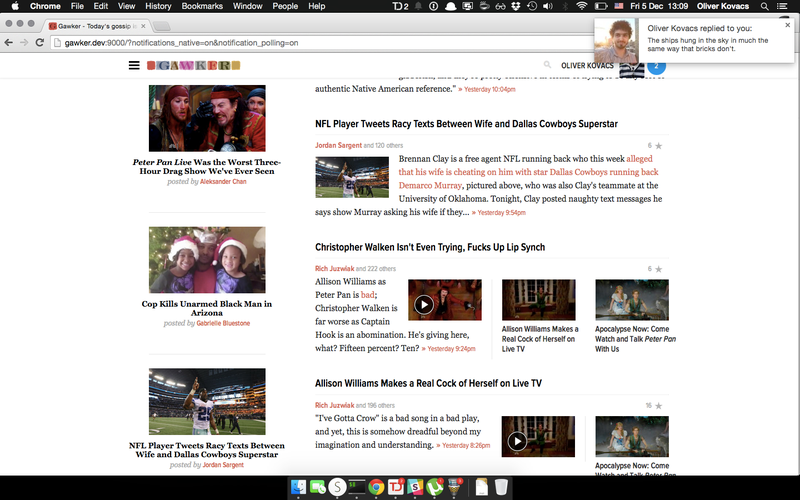
Task: Open the sidebar stadium football player thumbnail
Action: click(207, 402)
